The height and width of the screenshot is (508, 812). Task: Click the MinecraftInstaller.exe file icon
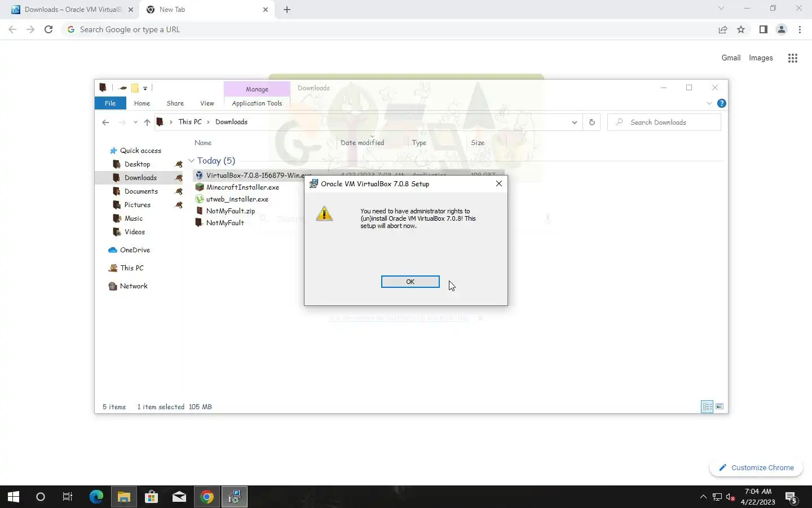199,187
